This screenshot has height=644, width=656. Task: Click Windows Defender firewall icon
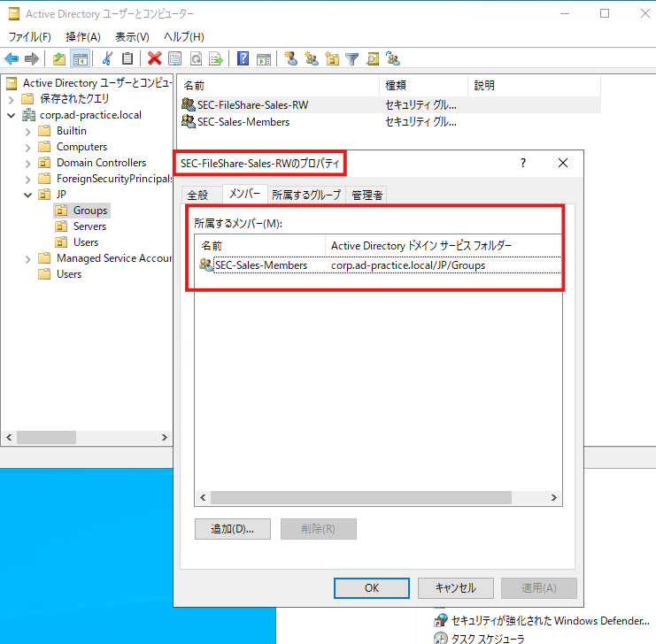pos(441,620)
